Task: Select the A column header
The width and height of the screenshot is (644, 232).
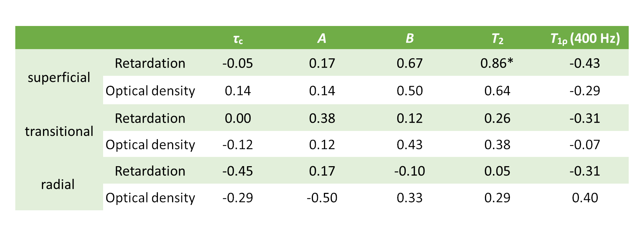Action: coord(322,38)
